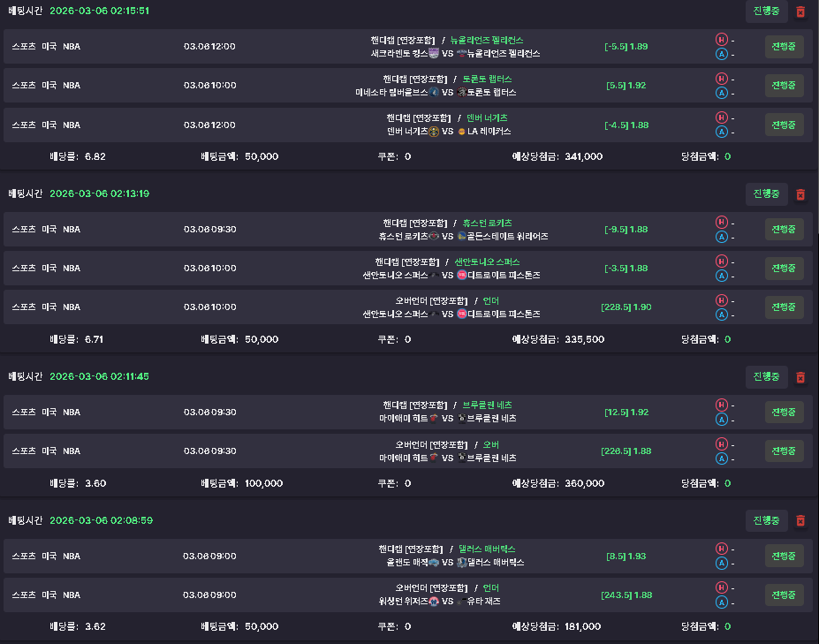Click the A icon in the Minnesota Timberwolves row
The width and height of the screenshot is (819, 644).
click(721, 93)
